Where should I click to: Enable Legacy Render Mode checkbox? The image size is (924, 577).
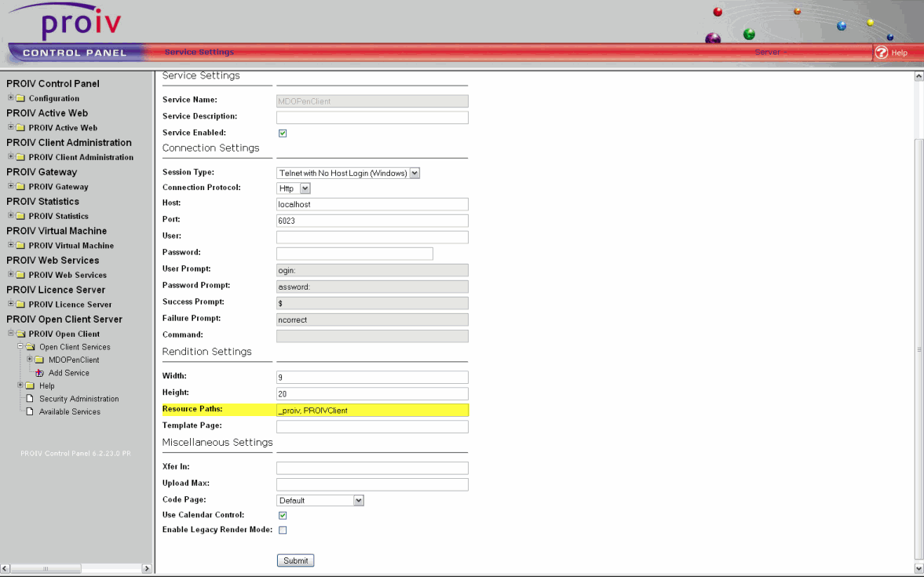click(283, 530)
